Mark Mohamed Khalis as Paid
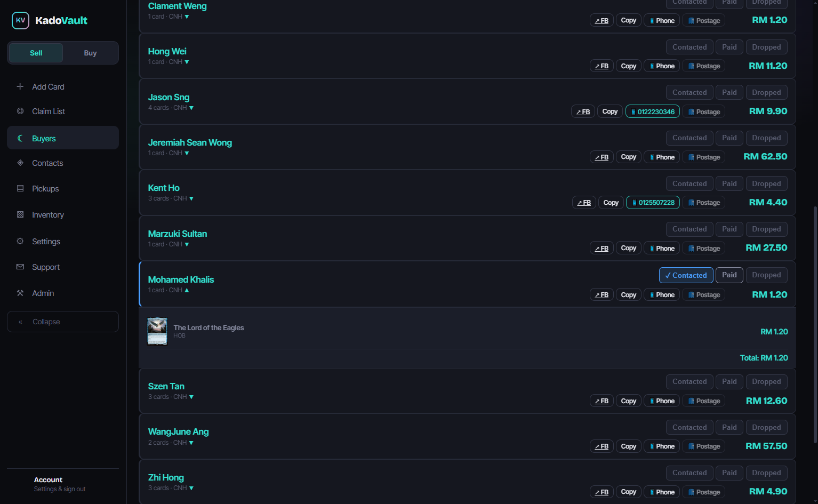818x504 pixels. tap(729, 275)
